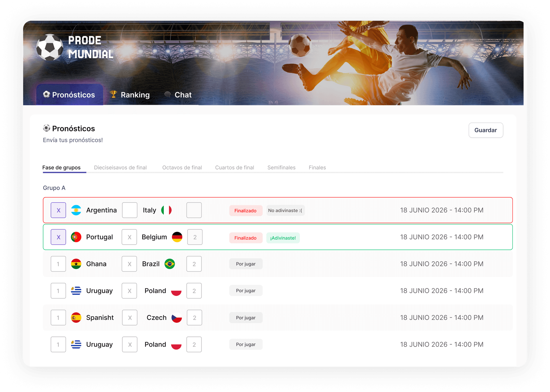Click the ¡Adivinaste! result badge
Viewport: 550px width, 392px height.
point(283,237)
